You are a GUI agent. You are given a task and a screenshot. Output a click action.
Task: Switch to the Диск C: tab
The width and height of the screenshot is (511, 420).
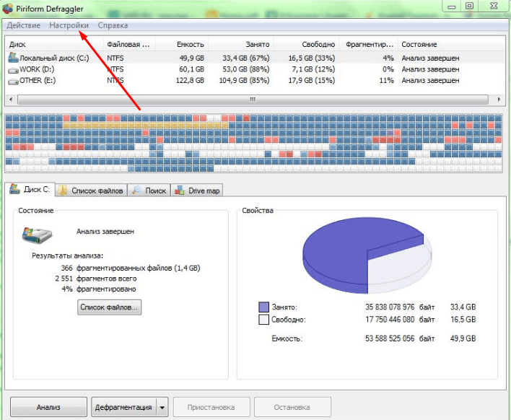click(x=30, y=189)
